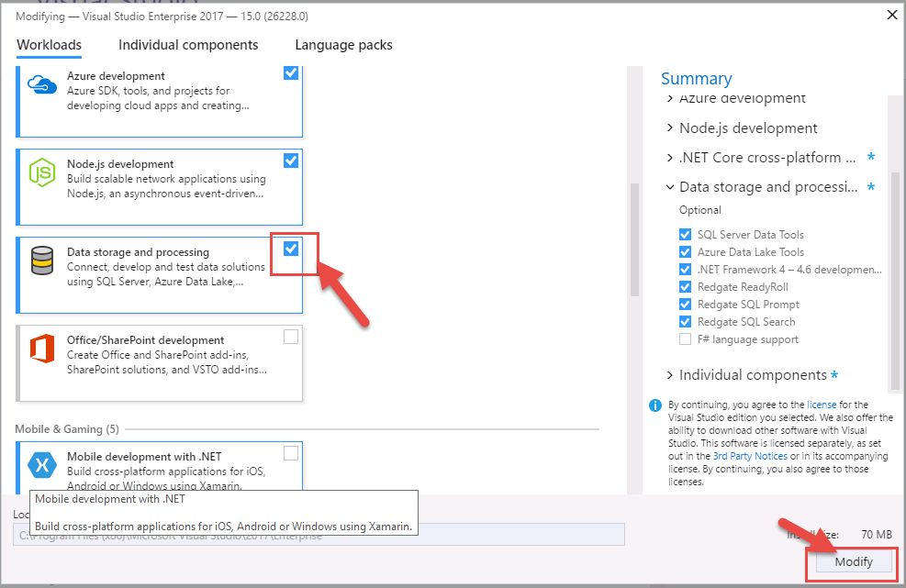Click the 70 MB install size value

877,535
